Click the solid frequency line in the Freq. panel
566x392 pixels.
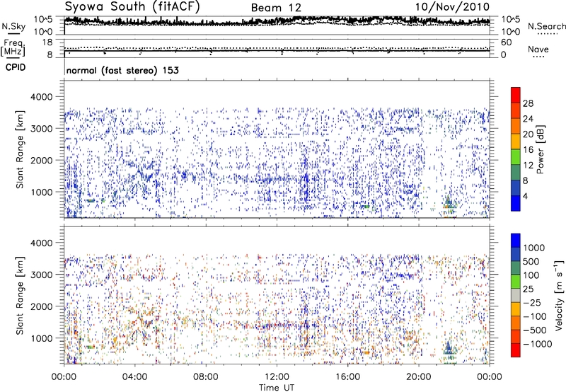pyautogui.click(x=277, y=50)
